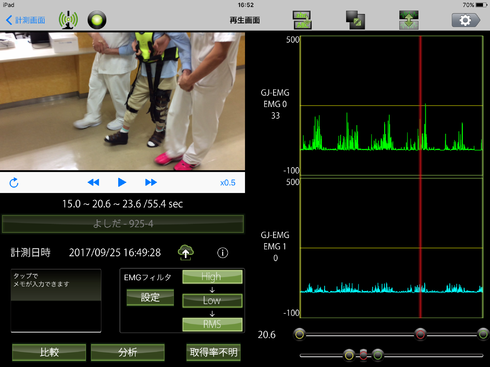This screenshot has width=490, height=367.
Task: Select the よしだ-925-4 record bar
Action: coord(123,224)
